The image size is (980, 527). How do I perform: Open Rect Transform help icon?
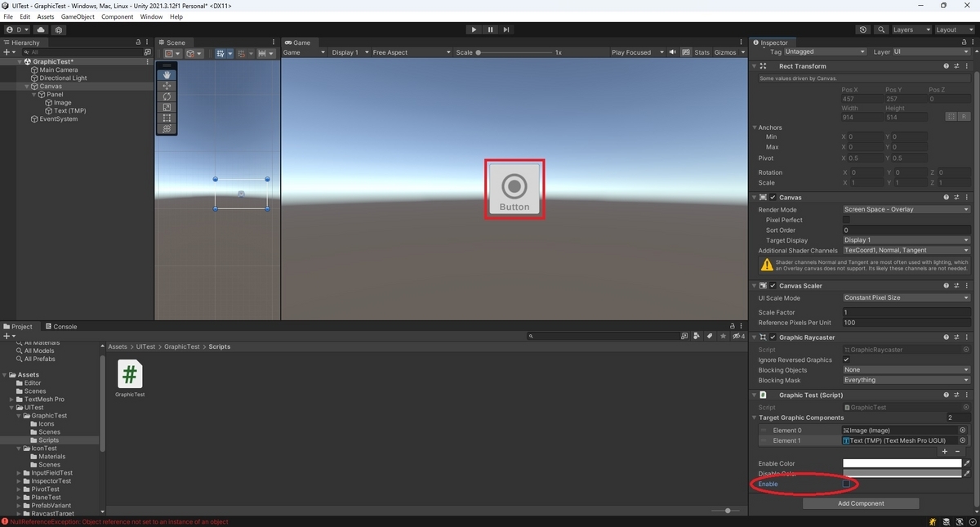(x=947, y=66)
